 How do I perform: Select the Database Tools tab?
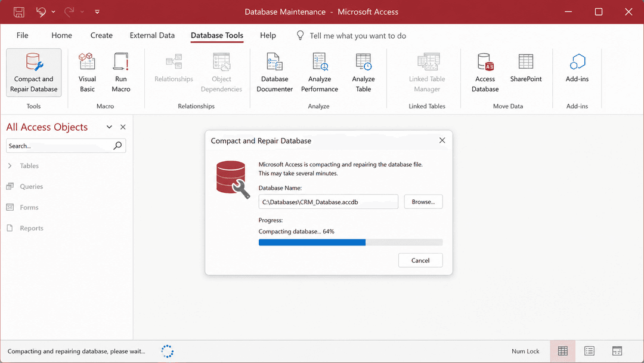pyautogui.click(x=217, y=35)
